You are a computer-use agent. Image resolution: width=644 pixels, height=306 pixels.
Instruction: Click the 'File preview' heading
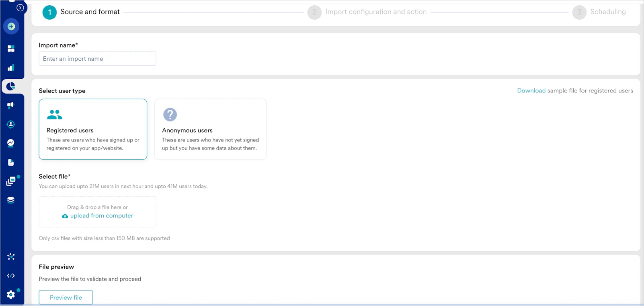[56, 267]
